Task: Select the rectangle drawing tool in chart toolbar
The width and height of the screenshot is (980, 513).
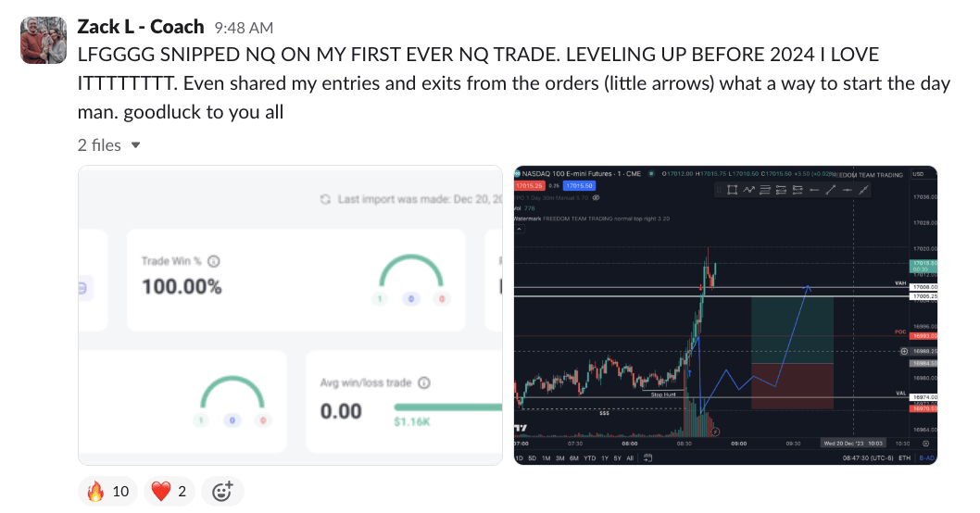Action: tap(732, 190)
